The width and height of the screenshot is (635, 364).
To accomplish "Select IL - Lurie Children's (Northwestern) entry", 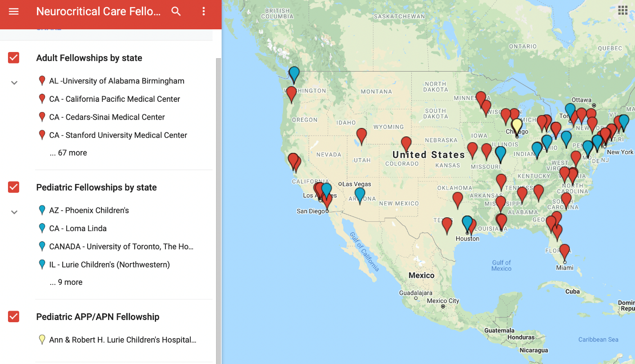I will coord(109,264).
